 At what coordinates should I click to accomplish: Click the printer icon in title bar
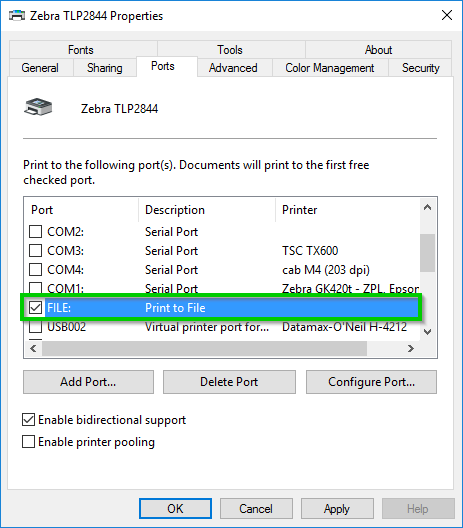pyautogui.click(x=17, y=15)
